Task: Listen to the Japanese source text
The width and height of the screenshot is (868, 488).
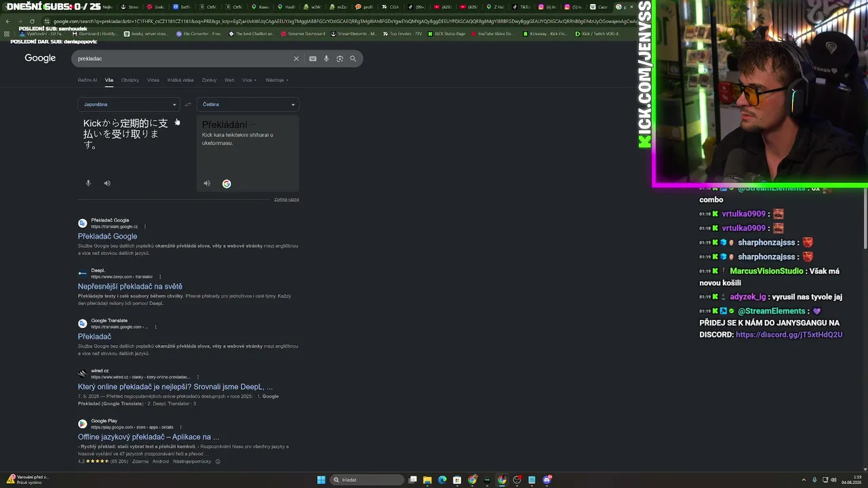Action: point(107,183)
